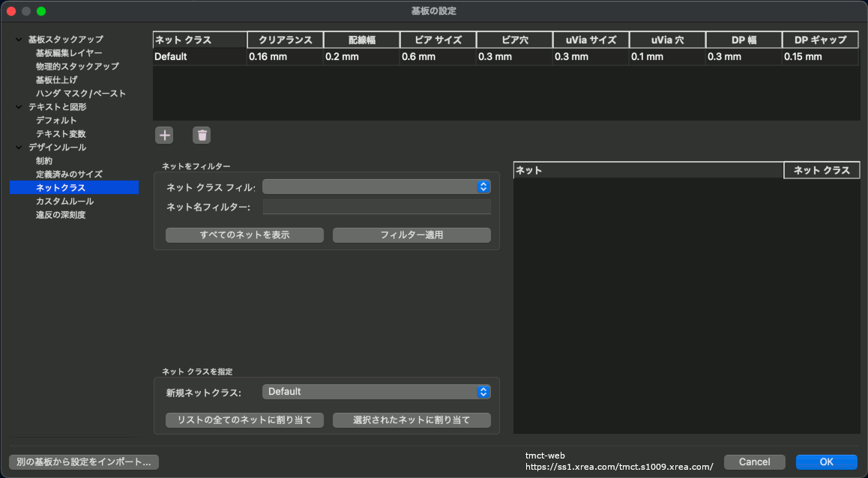Open 基板仕上げ settings page
This screenshot has height=478, width=868.
(x=56, y=79)
